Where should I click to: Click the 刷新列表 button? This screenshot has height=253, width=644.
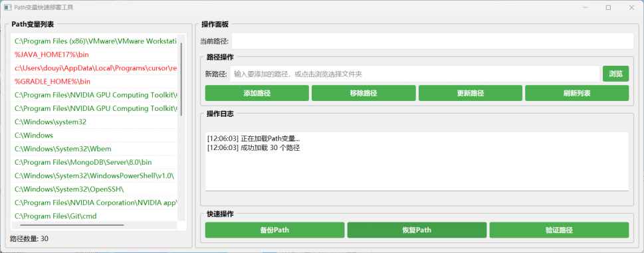pos(577,93)
